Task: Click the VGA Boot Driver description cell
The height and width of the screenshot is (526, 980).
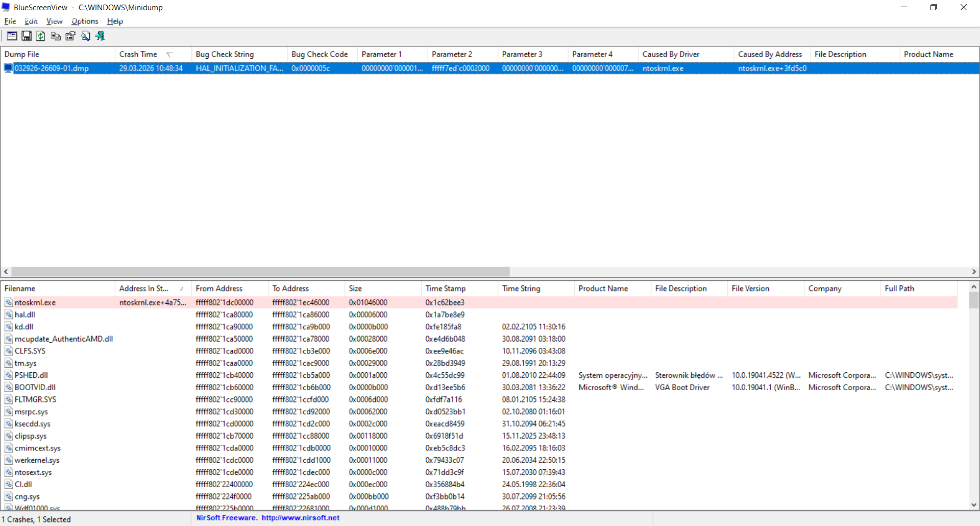Action: (682, 387)
